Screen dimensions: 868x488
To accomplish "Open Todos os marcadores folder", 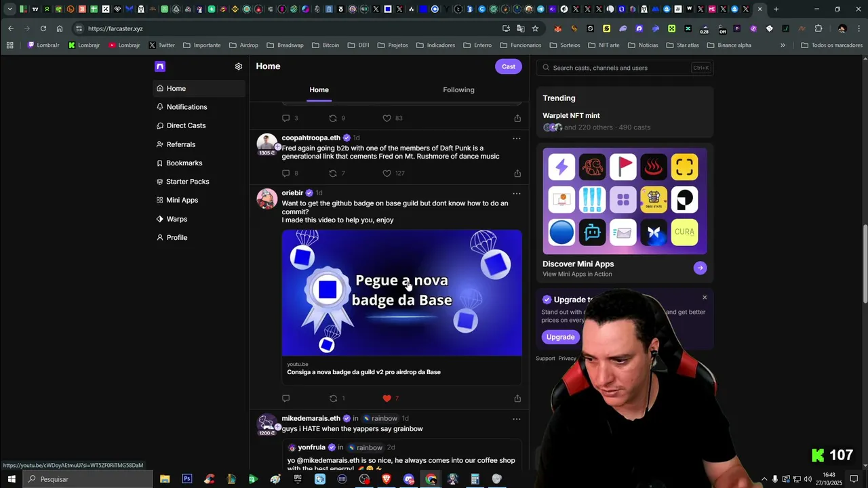I will point(831,45).
